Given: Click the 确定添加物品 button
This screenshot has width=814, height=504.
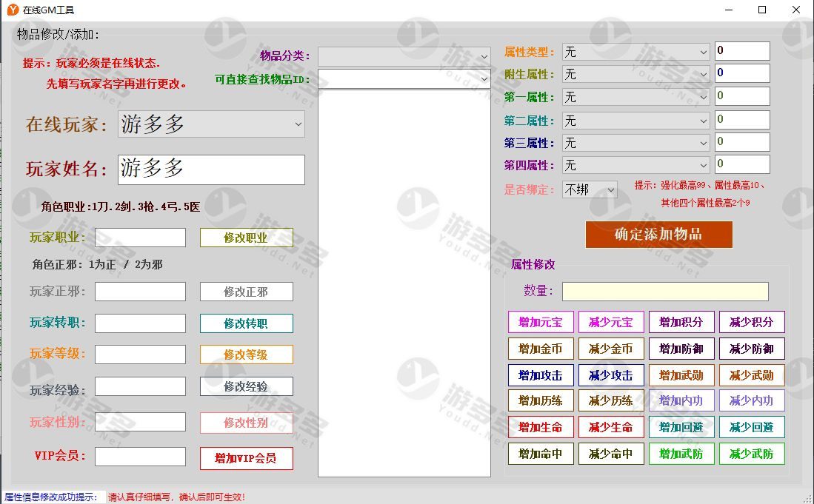Looking at the screenshot, I should click(658, 235).
